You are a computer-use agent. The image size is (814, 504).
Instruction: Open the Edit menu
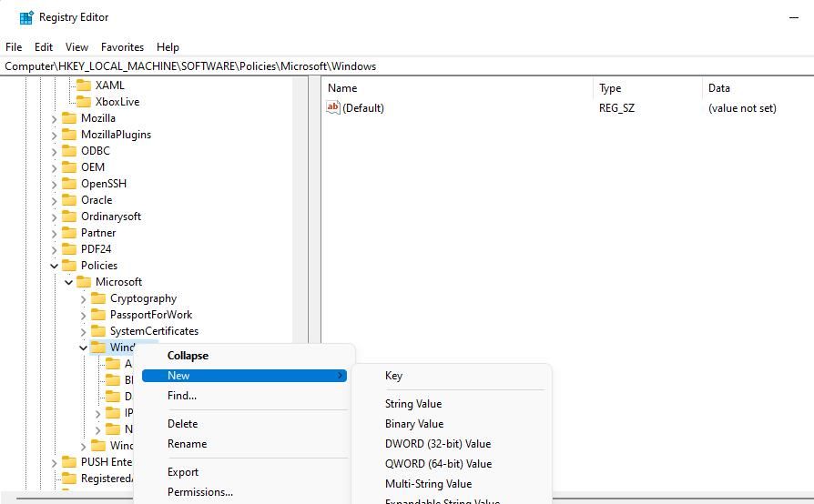tap(44, 47)
